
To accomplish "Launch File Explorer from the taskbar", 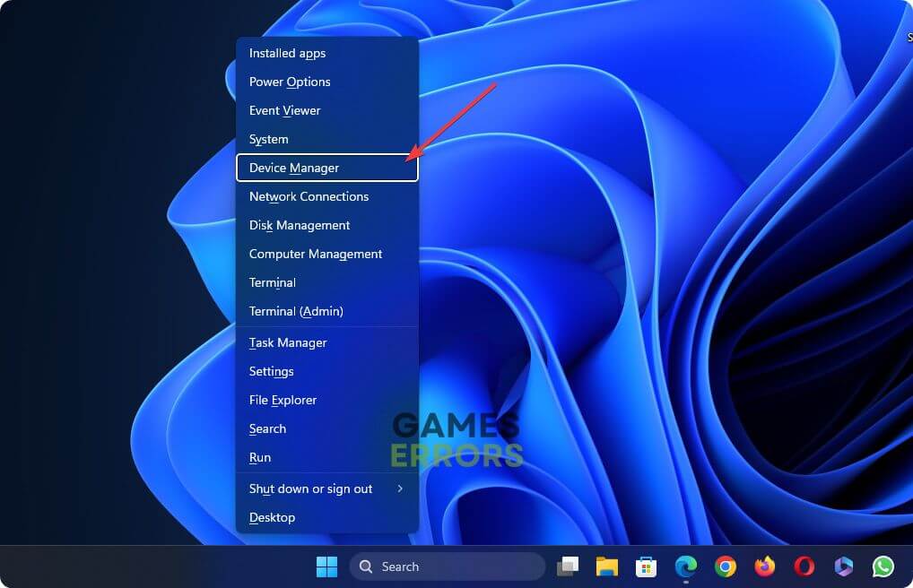I will tap(607, 566).
